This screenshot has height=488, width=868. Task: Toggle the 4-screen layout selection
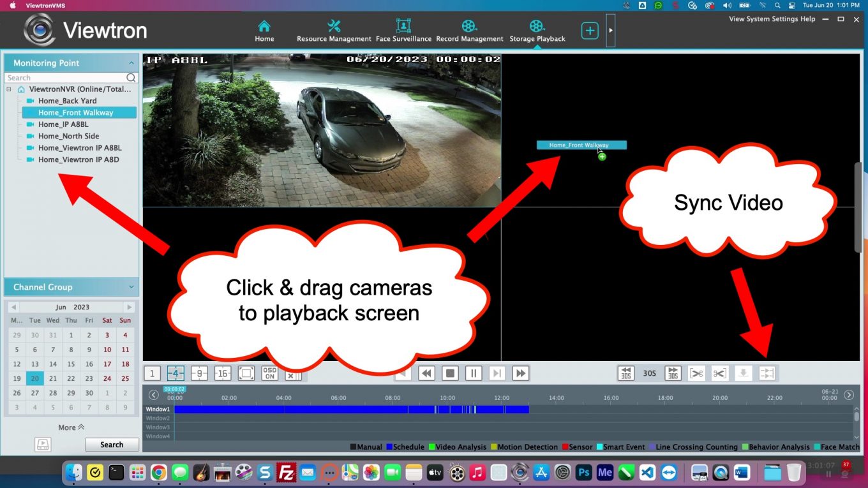[x=176, y=373]
